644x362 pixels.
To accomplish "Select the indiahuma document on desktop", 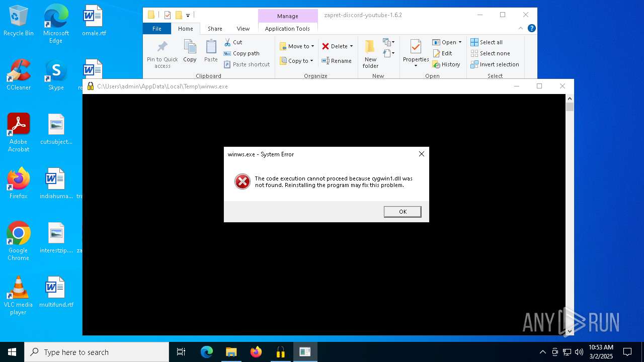I will coord(56,184).
